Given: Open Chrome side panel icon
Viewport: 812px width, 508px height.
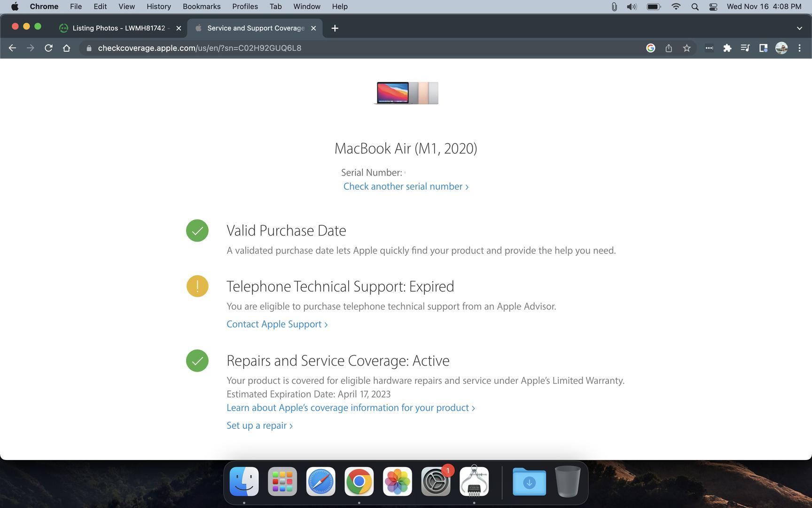Looking at the screenshot, I should pos(763,48).
